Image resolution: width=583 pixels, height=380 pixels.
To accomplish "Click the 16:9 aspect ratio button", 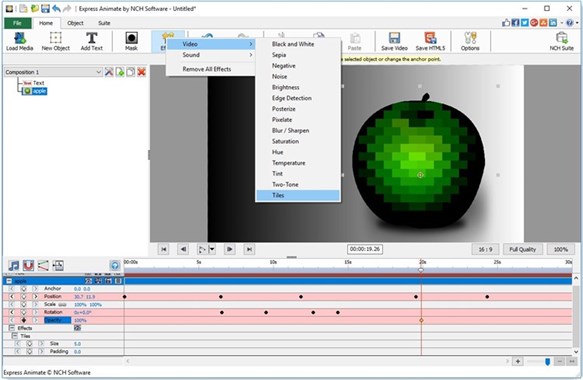I will [x=485, y=249].
